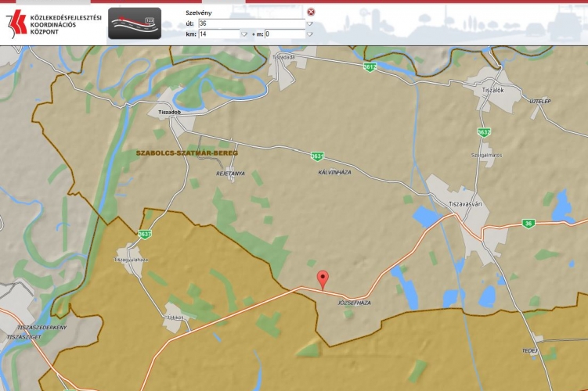Viewport: 588px width, 391px height.
Task: Click the Tiszalök town label
Action: click(x=489, y=90)
